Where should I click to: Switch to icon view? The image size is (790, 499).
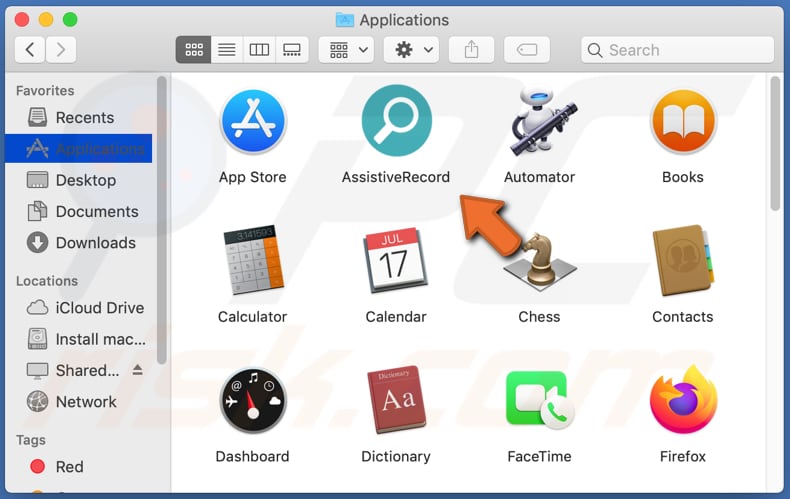pyautogui.click(x=193, y=49)
